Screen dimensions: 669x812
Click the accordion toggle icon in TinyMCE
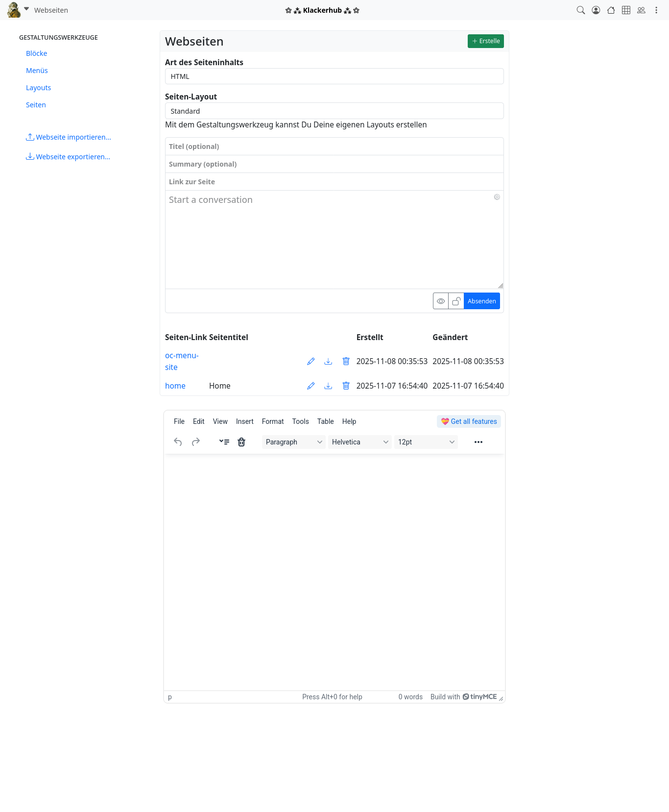tap(224, 442)
